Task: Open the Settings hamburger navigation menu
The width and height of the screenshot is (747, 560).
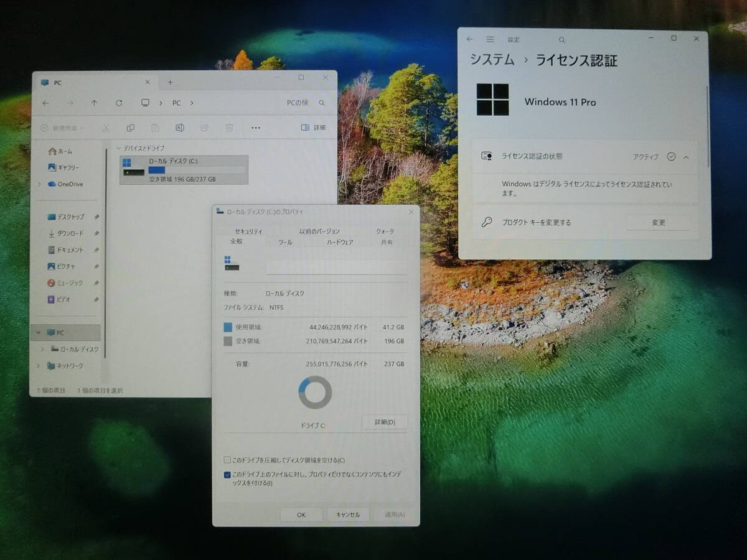Action: pos(490,39)
